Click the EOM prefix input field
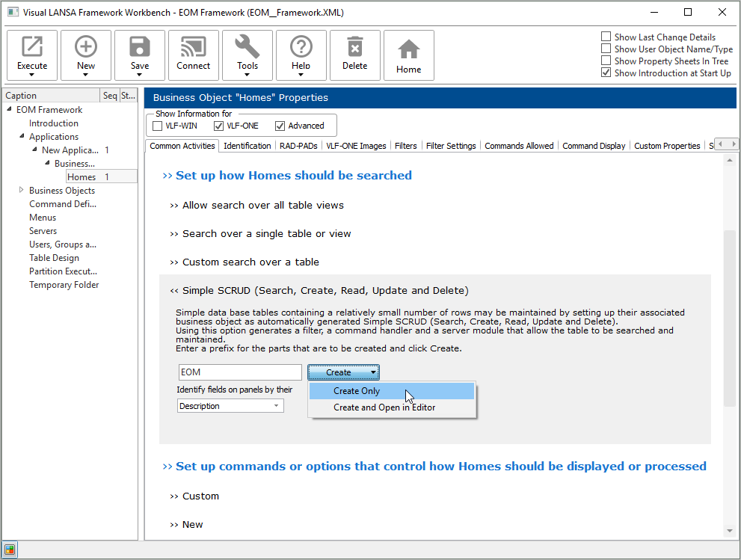This screenshot has height=560, width=741. [x=240, y=372]
